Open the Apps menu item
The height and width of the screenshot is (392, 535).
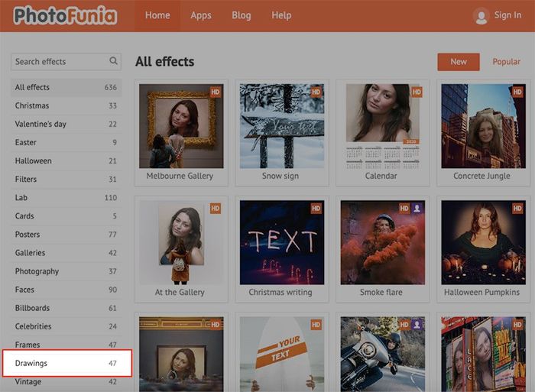(x=200, y=15)
